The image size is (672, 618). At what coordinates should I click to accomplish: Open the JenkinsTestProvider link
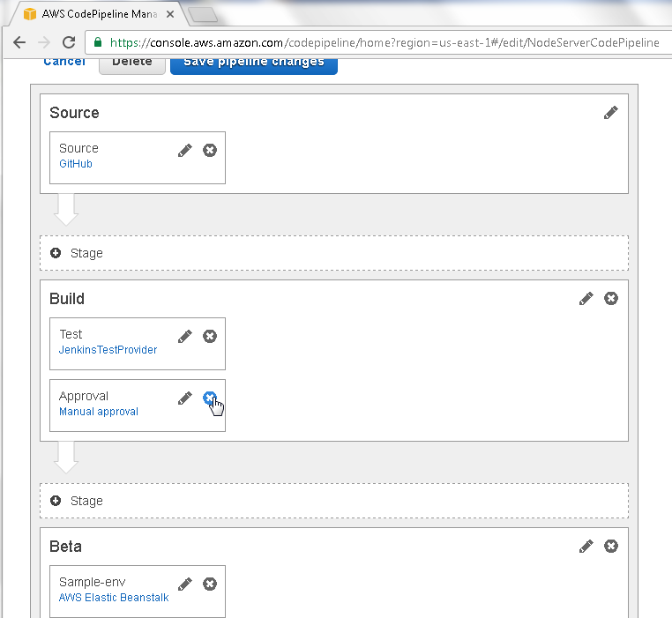click(x=108, y=350)
